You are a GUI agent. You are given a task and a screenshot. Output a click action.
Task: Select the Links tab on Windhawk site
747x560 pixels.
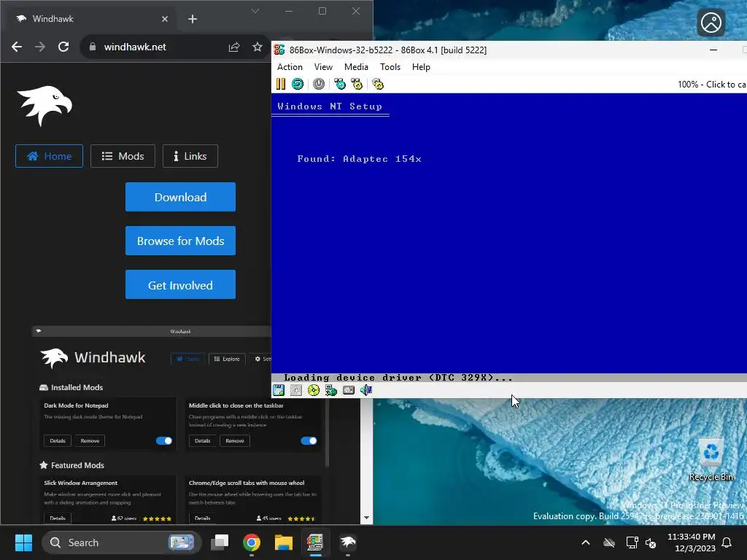click(190, 156)
